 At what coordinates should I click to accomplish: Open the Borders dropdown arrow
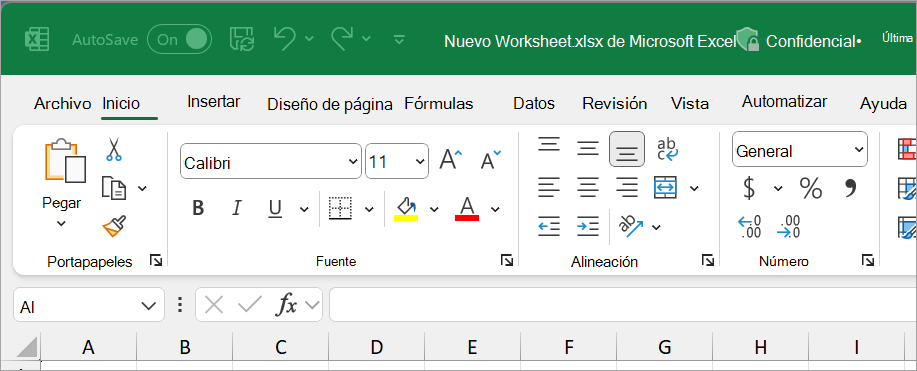369,209
